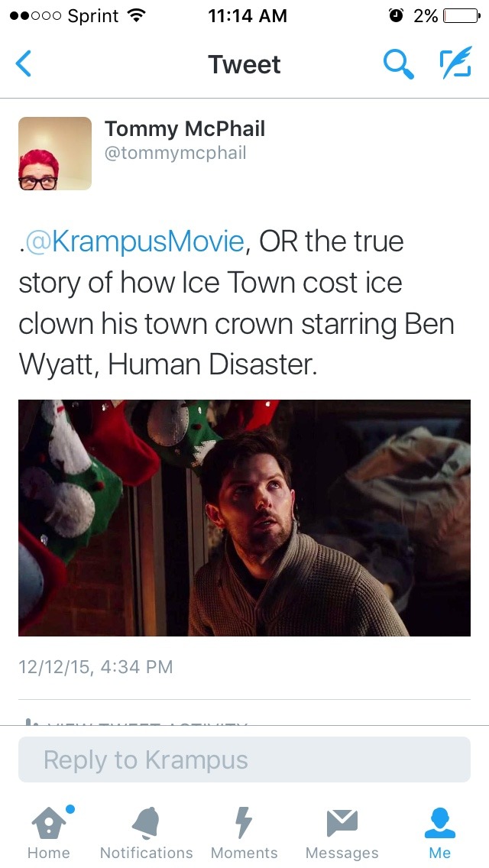
Task: Tap the battery indicator in the status bar
Action: tap(461, 16)
